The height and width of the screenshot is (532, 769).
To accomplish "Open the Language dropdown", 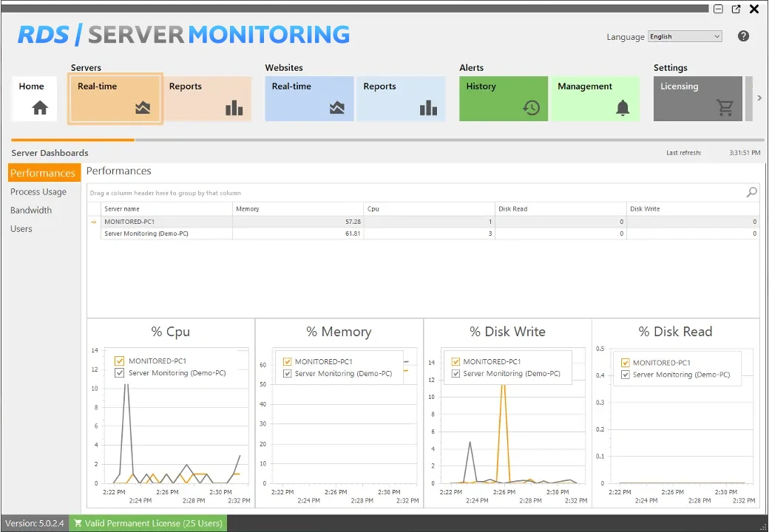I will 685,36.
